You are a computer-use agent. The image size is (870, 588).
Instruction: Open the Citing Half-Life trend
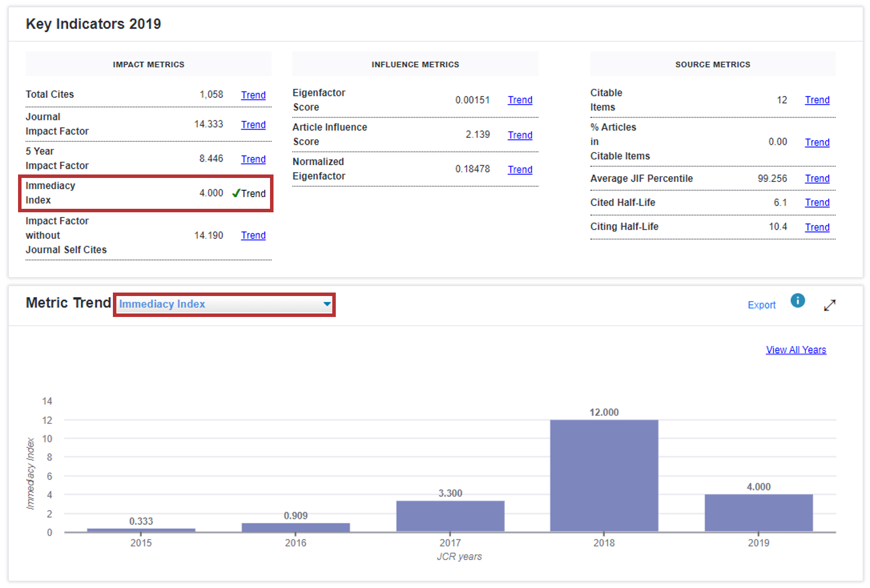[817, 227]
